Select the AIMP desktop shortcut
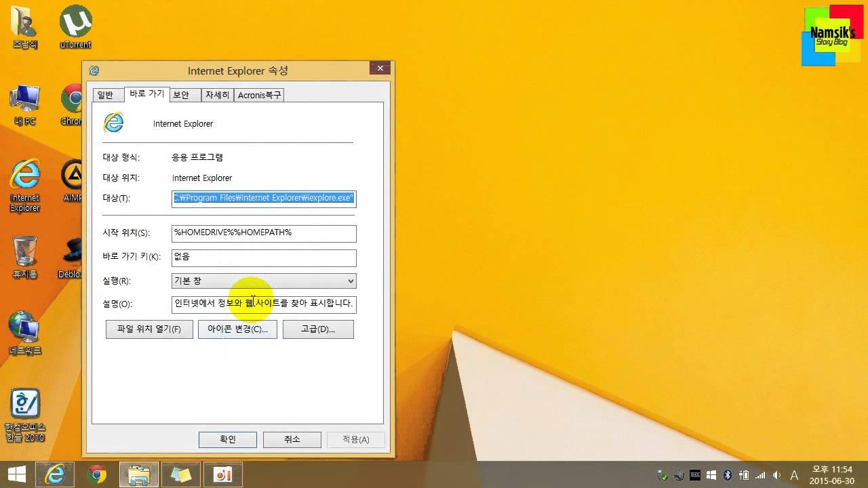Image resolution: width=868 pixels, height=488 pixels. 72,181
